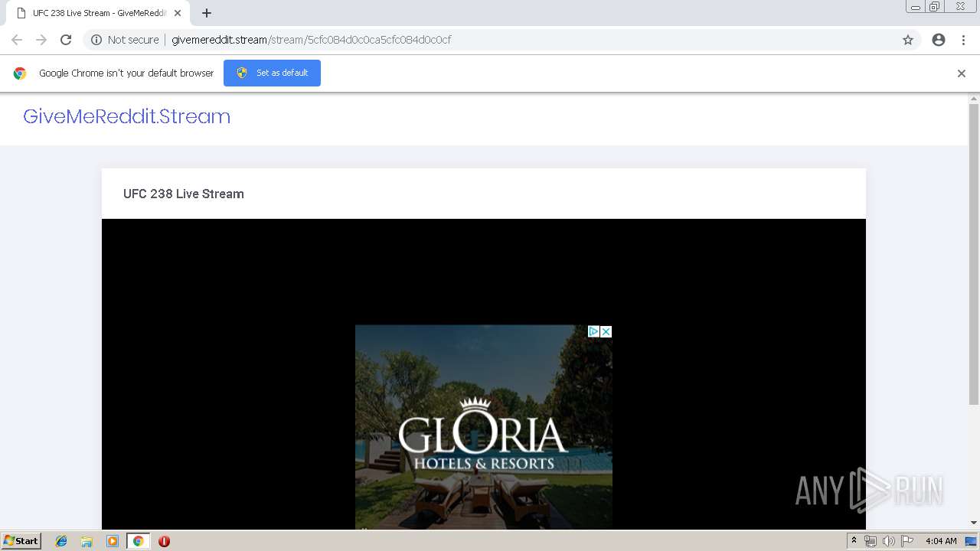Select the Chrome taskbar button

(x=138, y=541)
